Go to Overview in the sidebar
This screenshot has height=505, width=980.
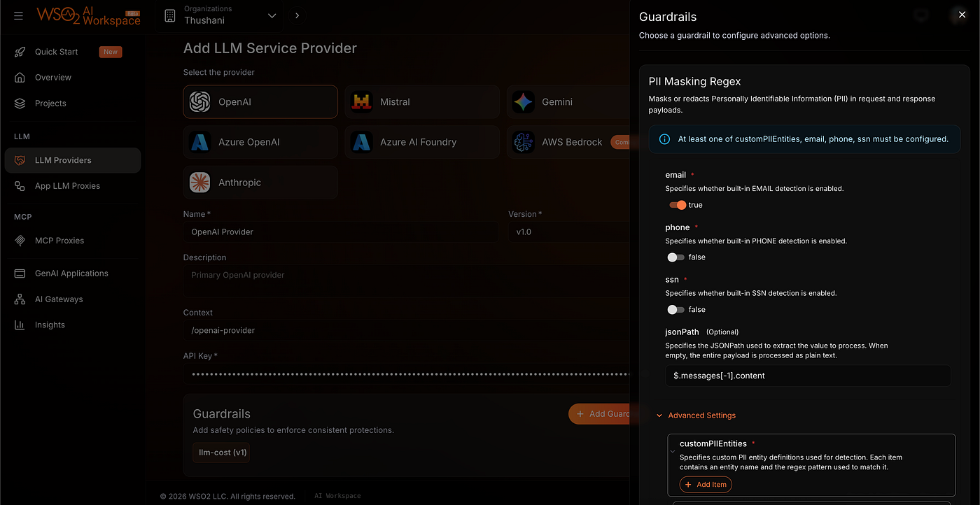pyautogui.click(x=73, y=78)
